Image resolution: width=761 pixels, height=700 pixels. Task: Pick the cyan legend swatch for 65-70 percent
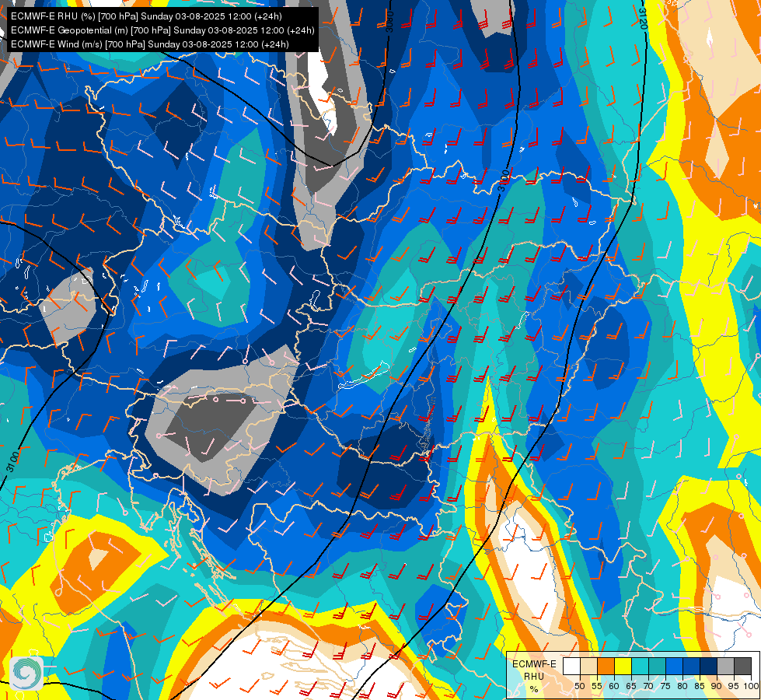641,666
